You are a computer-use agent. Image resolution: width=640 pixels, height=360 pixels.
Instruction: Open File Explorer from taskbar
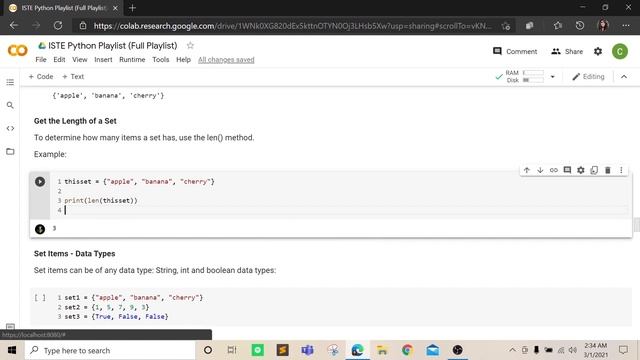pyautogui.click(x=382, y=350)
